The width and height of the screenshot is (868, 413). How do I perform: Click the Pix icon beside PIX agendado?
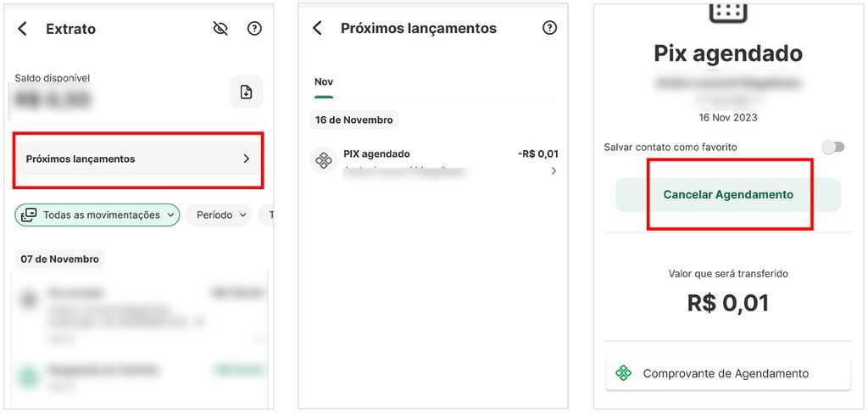point(323,161)
